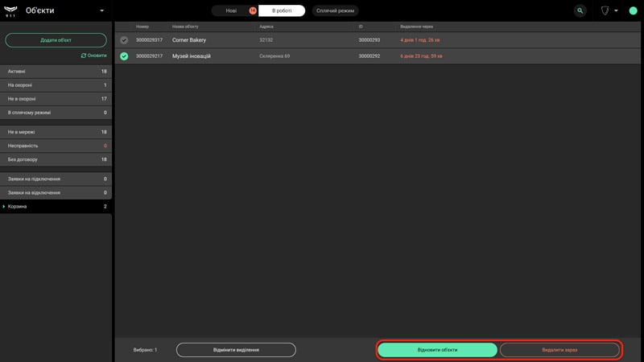
Task: Toggle checkbox for Corner Bakery row
Action: tap(124, 40)
